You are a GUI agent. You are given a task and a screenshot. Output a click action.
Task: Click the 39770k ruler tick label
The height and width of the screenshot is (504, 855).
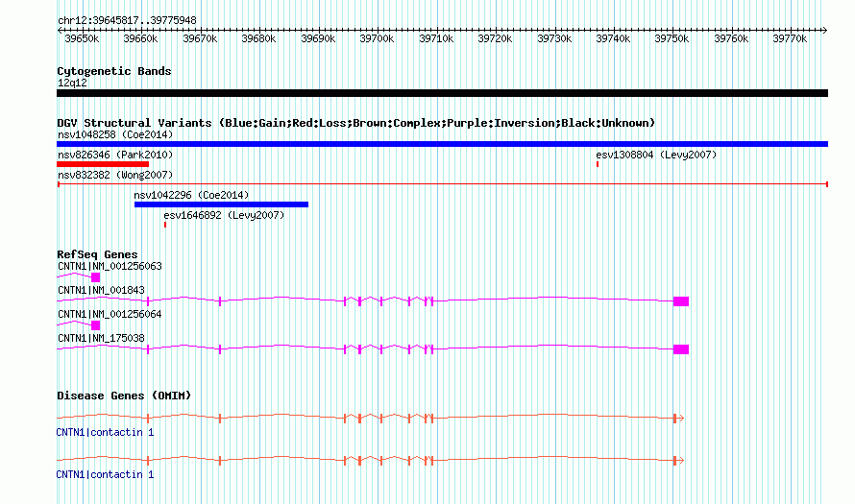[790, 38]
